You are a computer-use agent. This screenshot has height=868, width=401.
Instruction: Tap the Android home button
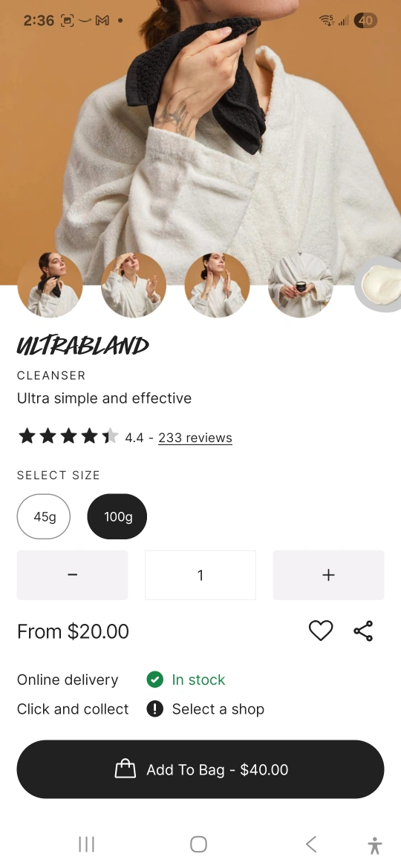pyautogui.click(x=198, y=844)
